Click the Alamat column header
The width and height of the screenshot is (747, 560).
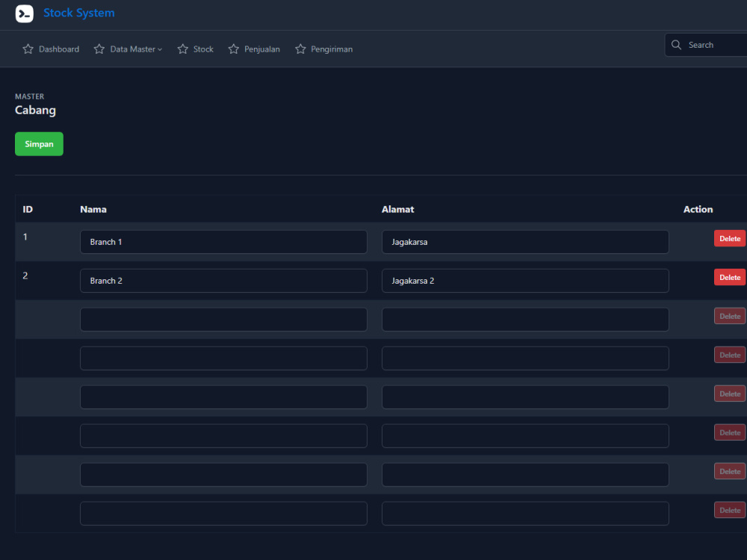tap(398, 210)
